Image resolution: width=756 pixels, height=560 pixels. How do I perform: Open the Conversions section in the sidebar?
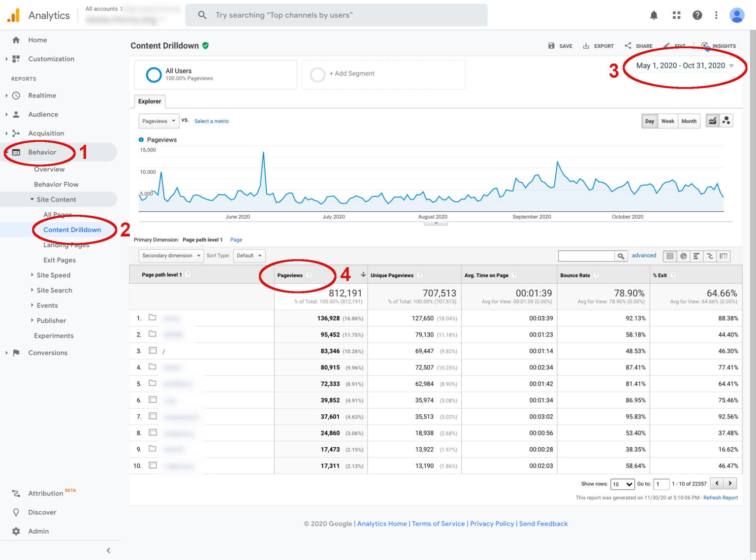(x=48, y=353)
